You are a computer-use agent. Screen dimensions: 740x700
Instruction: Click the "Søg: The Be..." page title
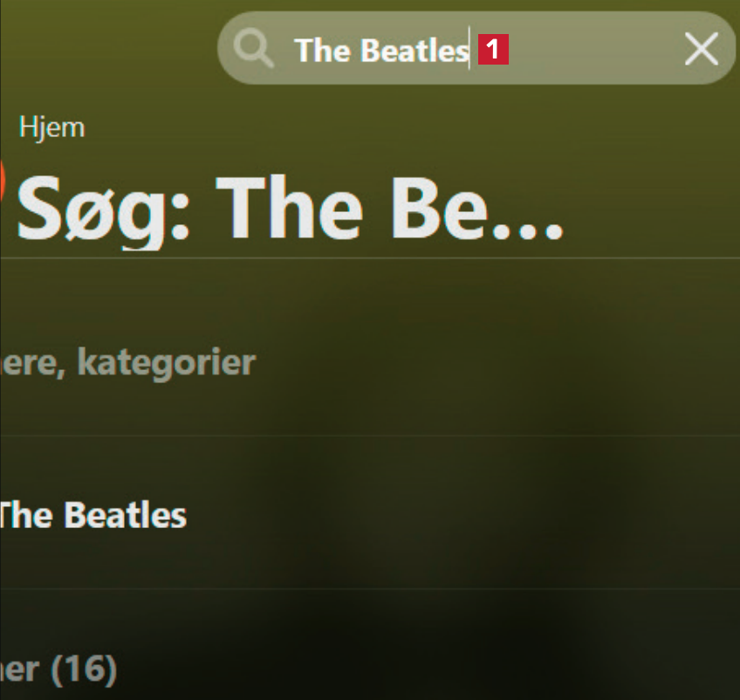288,209
